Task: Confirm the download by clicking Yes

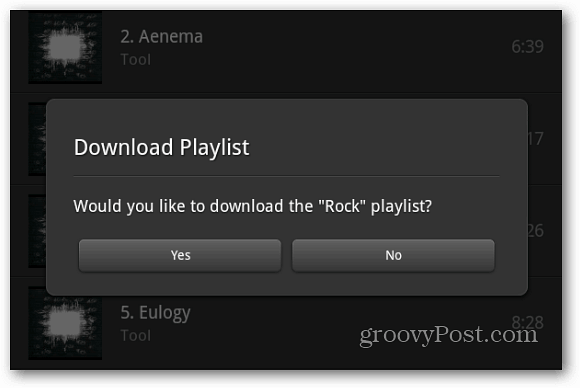Action: pos(180,255)
